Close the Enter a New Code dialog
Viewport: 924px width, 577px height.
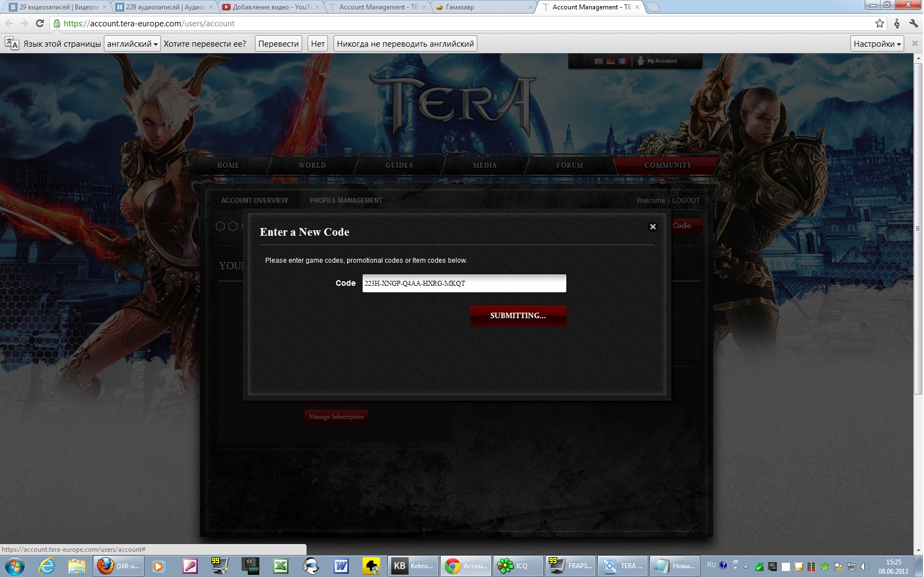point(653,226)
